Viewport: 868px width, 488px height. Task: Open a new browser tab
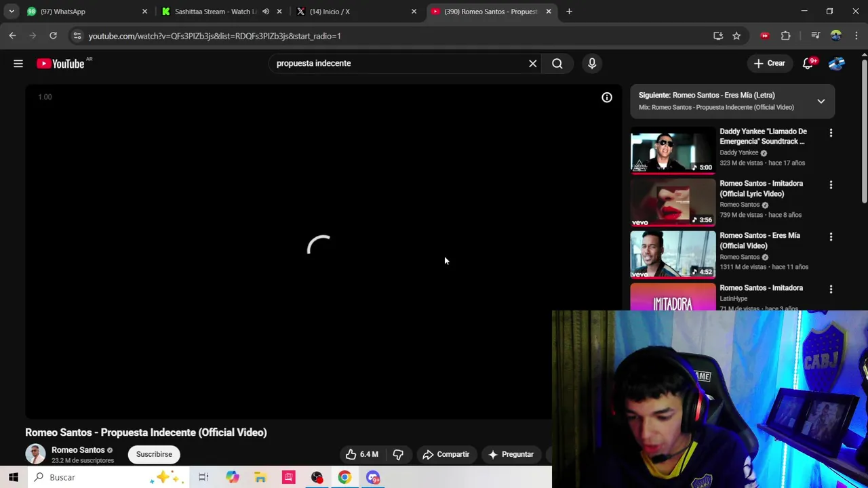pyautogui.click(x=569, y=12)
